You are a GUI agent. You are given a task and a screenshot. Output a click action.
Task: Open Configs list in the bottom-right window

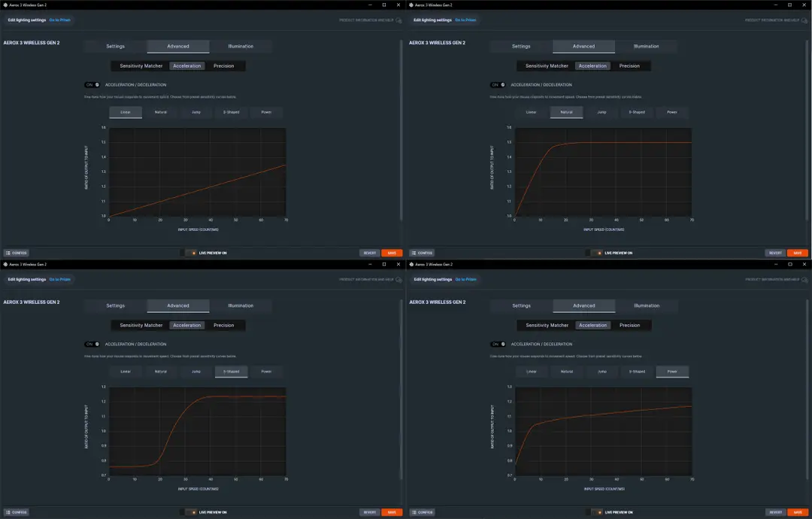(x=422, y=512)
